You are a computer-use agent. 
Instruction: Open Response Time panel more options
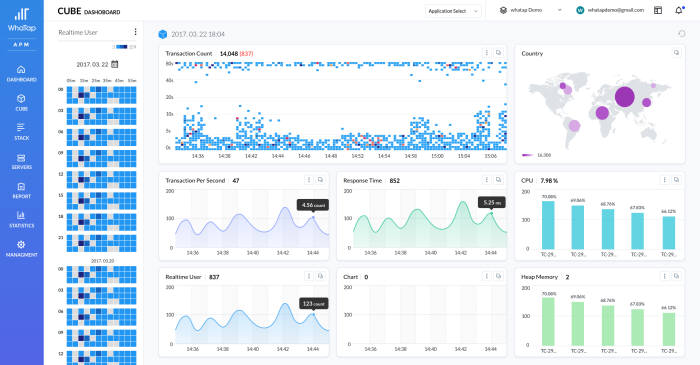(x=487, y=180)
